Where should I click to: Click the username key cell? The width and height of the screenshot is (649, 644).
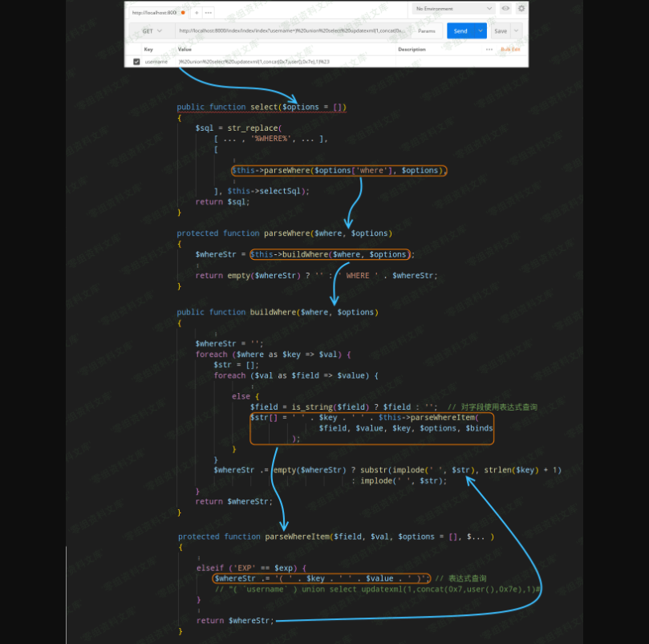coord(156,61)
